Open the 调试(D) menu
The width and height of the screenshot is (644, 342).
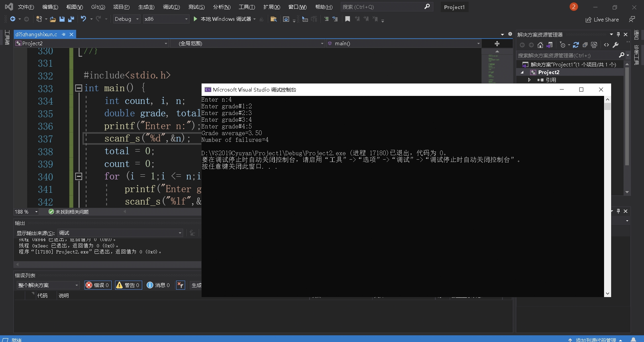coord(171,7)
